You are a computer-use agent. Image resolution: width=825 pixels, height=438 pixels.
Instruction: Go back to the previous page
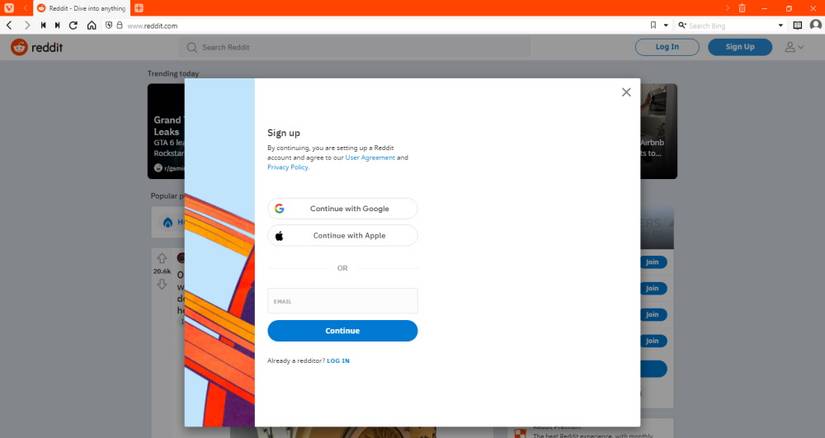coord(9,25)
